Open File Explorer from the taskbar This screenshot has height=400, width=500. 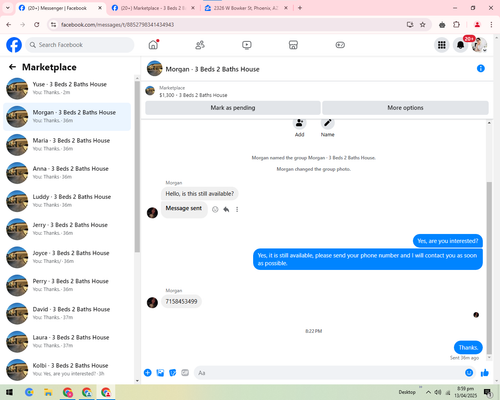coord(48,392)
